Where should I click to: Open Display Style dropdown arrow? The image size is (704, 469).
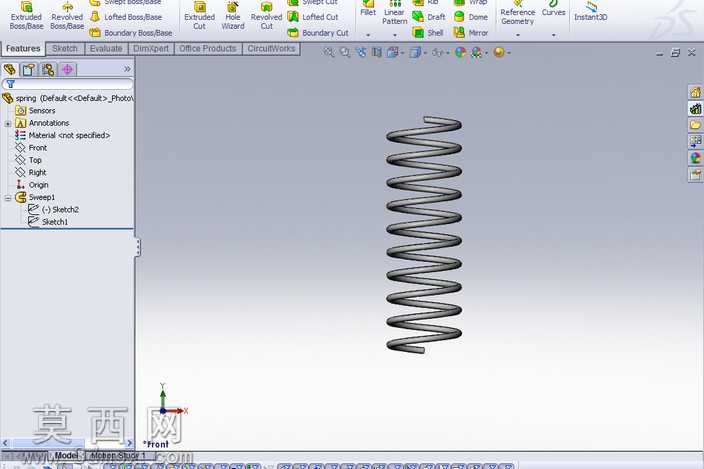pos(425,53)
